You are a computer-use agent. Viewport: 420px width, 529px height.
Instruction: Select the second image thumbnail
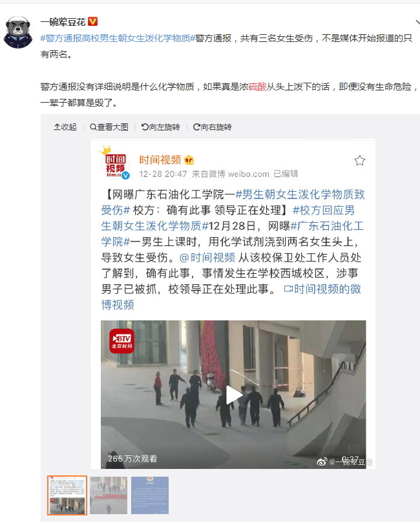[x=109, y=495]
